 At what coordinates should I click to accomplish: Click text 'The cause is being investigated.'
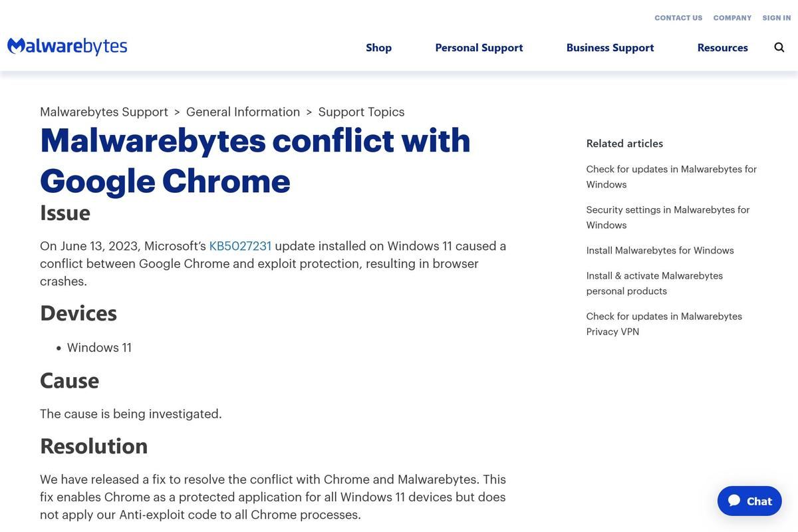tap(131, 414)
